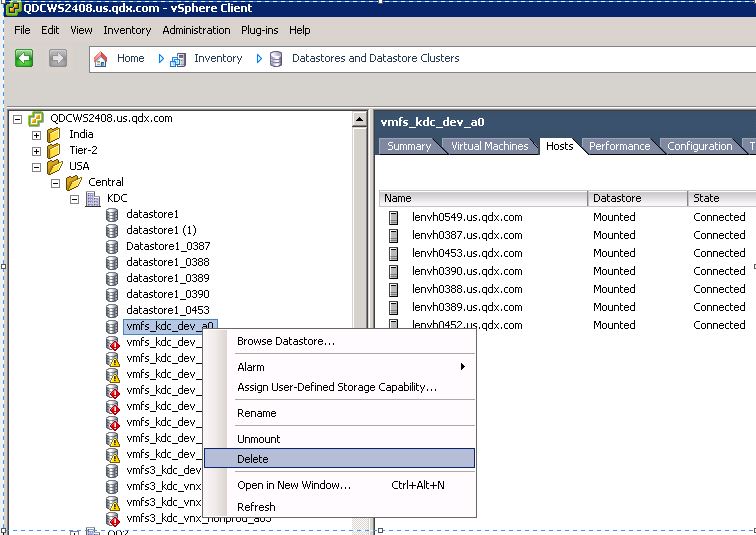Screen dimensions: 756x535
Task: Click the Tier-2 folder icon
Action: tap(54, 150)
